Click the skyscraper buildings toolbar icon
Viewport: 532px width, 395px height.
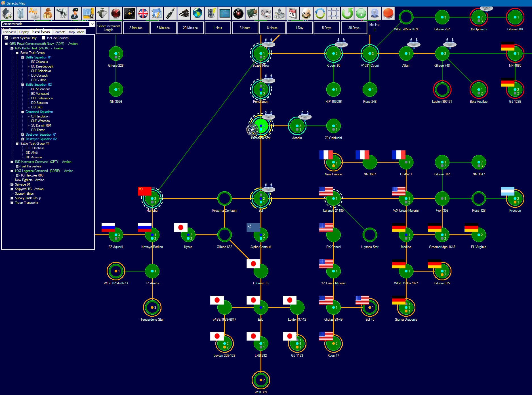(20, 13)
